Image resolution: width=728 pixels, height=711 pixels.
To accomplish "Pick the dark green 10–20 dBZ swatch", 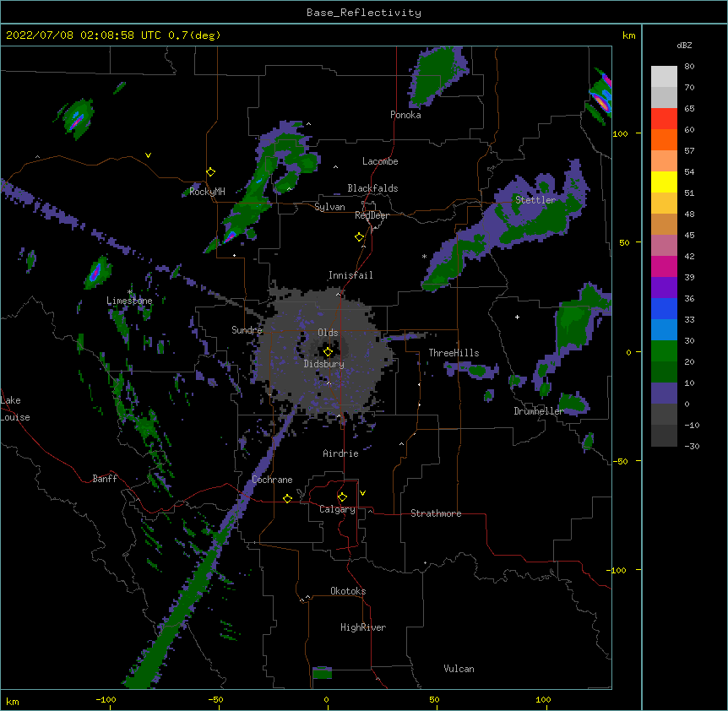I will click(664, 372).
